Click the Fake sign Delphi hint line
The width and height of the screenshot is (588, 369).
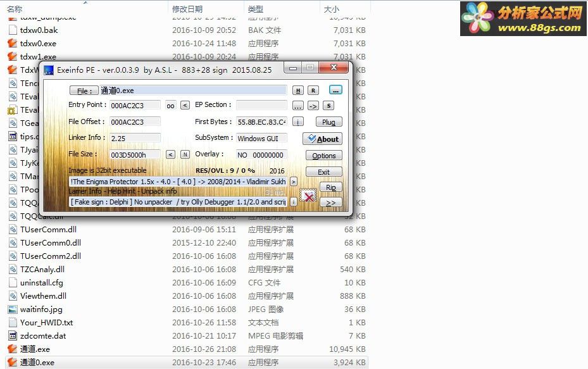tap(178, 202)
